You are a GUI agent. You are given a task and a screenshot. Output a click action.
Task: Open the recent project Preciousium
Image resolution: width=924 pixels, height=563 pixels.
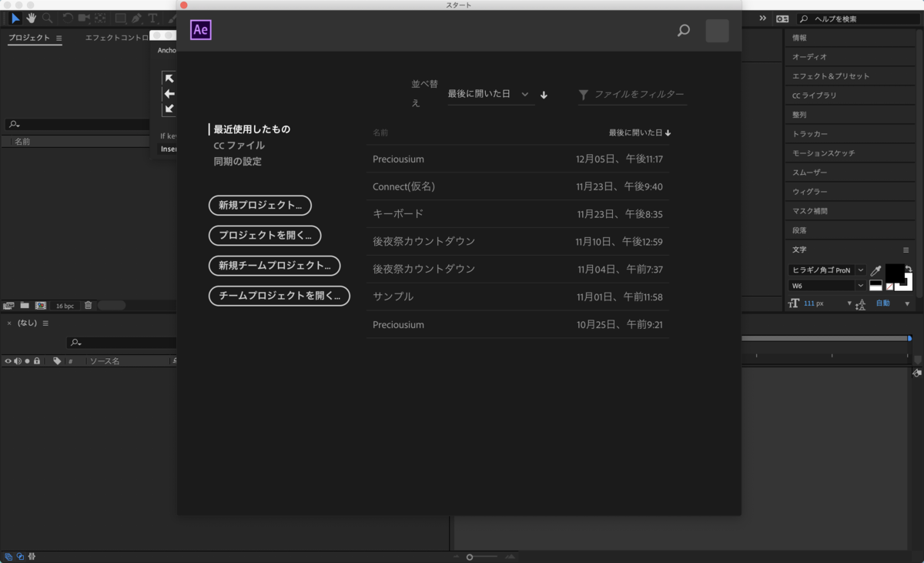(398, 159)
